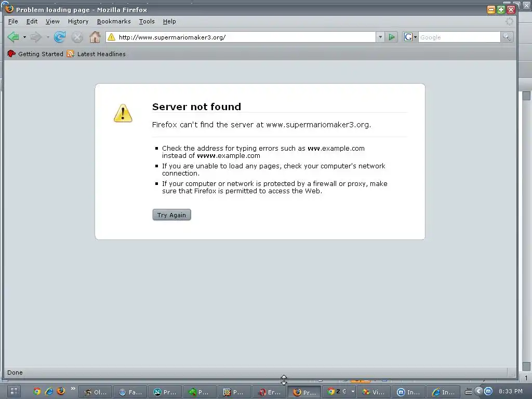Open the Home page icon
This screenshot has width=532, height=399.
pyautogui.click(x=95, y=37)
